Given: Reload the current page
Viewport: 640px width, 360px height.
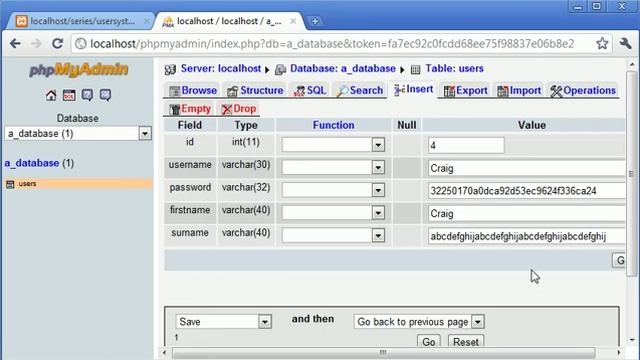Looking at the screenshot, I should pos(58,43).
